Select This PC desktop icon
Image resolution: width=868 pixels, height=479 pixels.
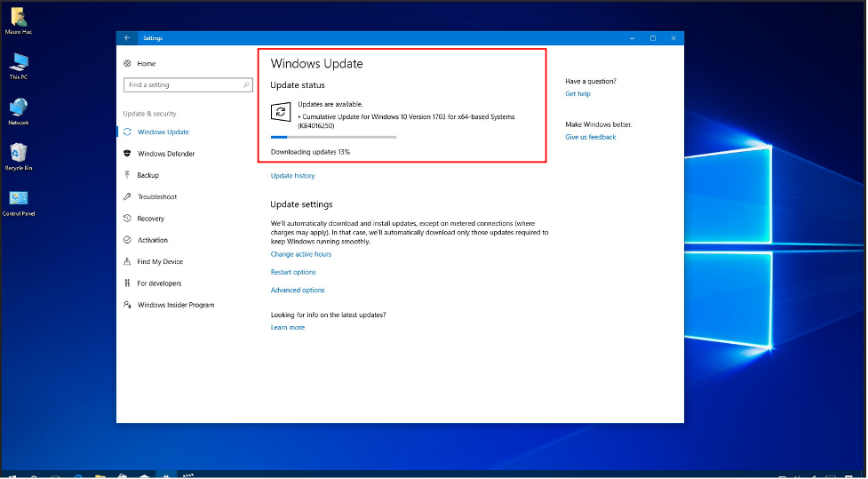tap(19, 66)
